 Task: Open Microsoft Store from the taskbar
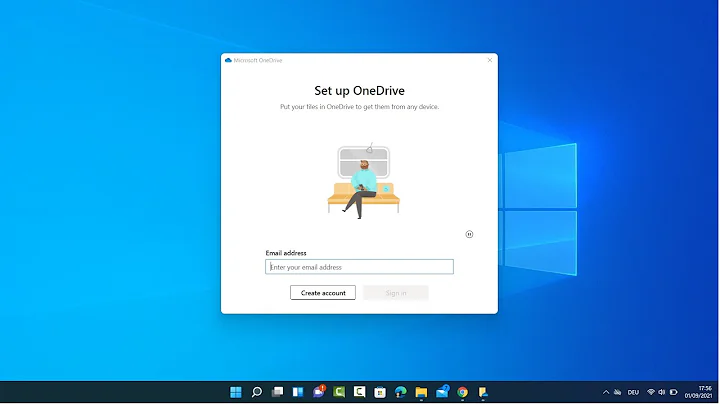pos(380,392)
